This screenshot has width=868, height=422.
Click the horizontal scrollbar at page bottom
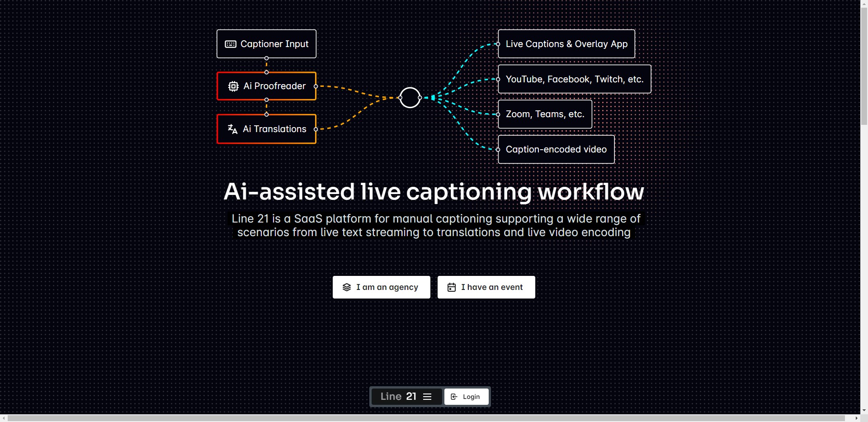click(x=425, y=418)
